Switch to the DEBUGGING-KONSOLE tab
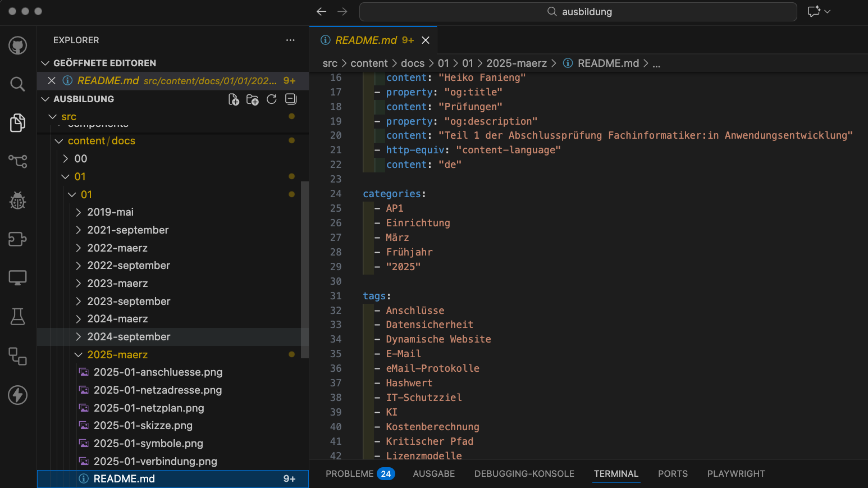The height and width of the screenshot is (488, 868). 524,474
